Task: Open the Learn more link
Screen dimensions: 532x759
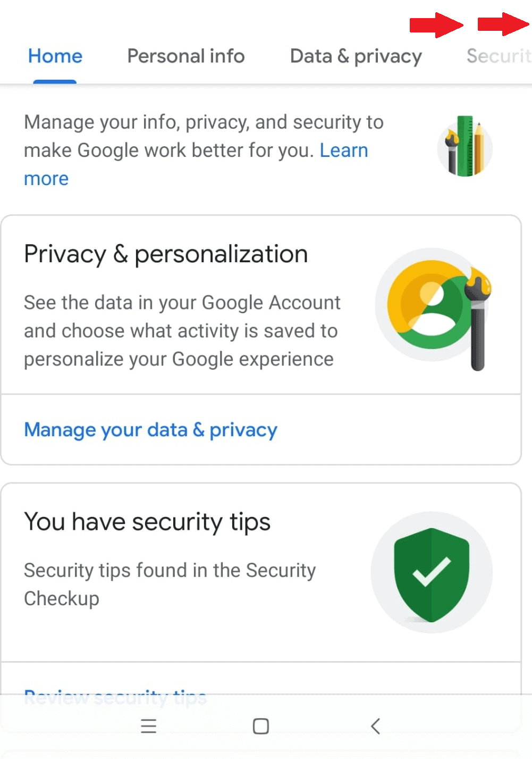Action: click(196, 164)
